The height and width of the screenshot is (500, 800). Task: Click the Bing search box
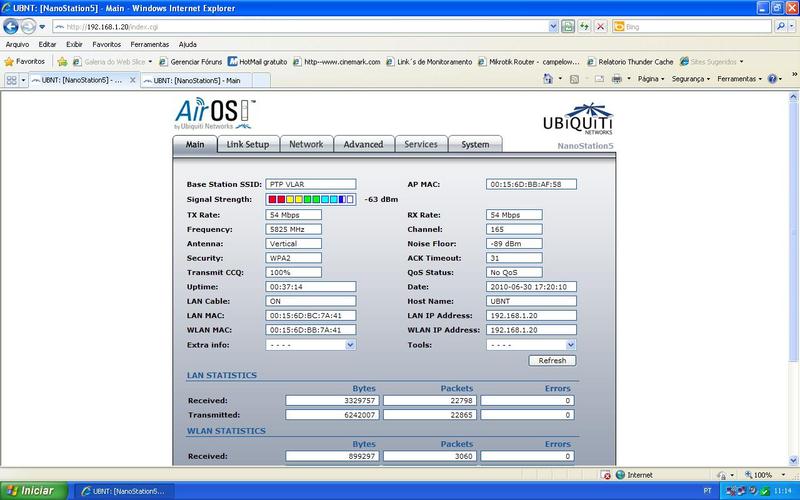[691, 27]
